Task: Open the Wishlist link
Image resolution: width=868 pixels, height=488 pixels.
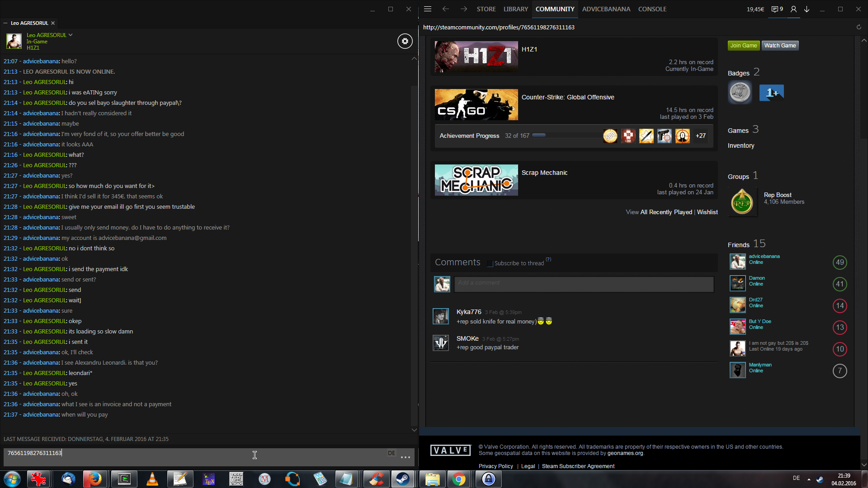Action: 707,212
